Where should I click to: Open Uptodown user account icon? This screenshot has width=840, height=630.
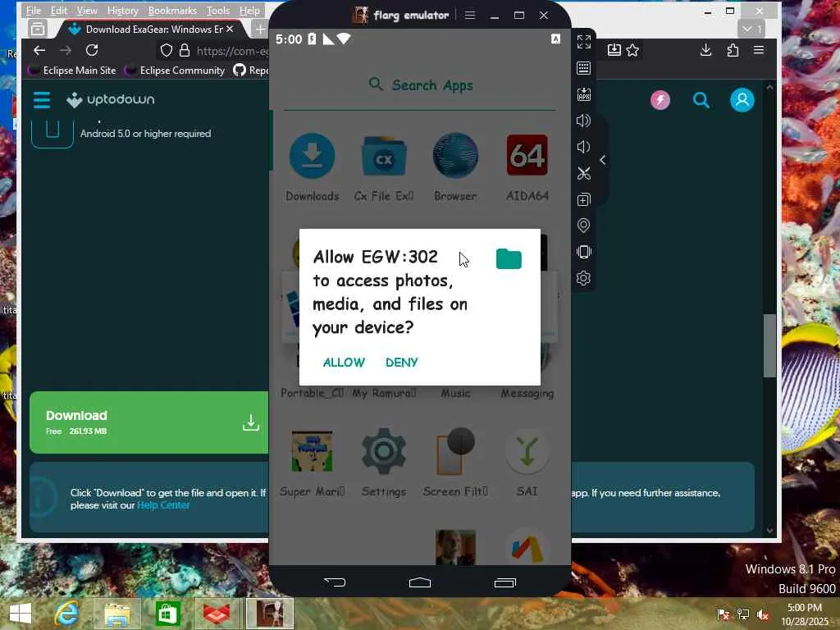pyautogui.click(x=742, y=100)
